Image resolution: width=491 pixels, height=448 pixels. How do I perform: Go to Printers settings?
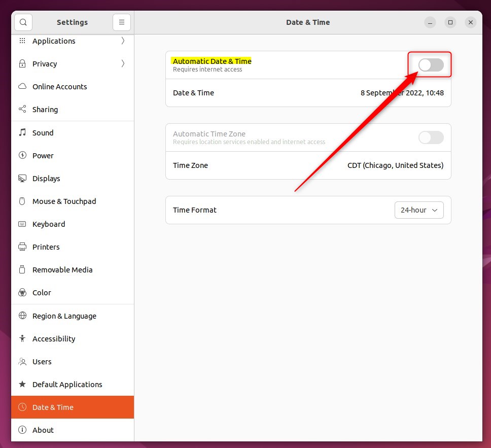[73, 247]
